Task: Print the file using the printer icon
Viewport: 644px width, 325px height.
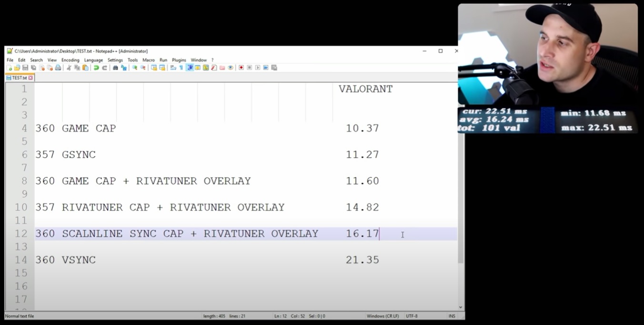Action: click(58, 68)
